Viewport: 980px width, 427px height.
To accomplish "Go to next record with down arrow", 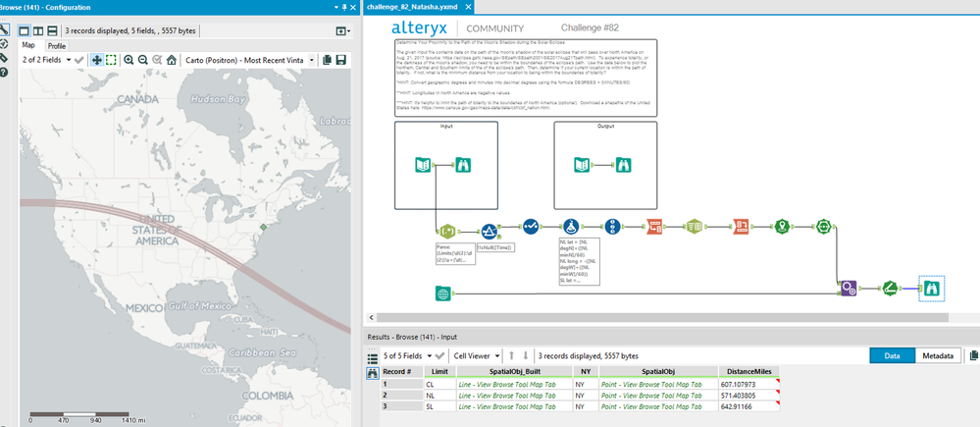I will point(526,355).
